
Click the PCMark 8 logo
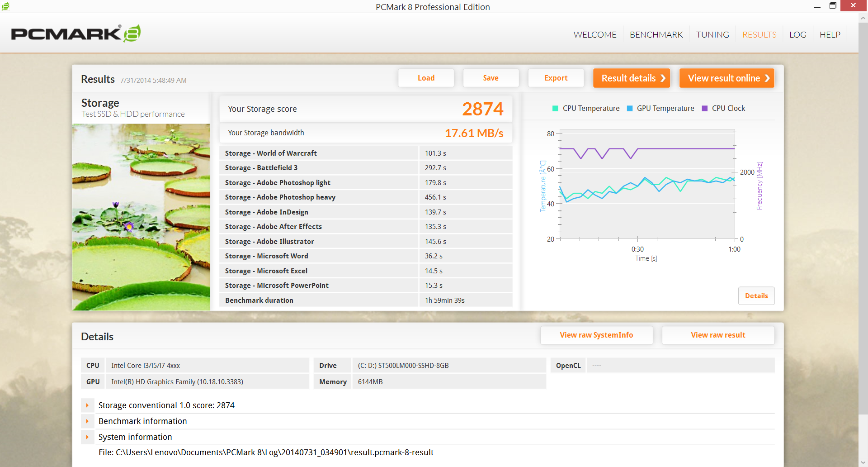(75, 33)
